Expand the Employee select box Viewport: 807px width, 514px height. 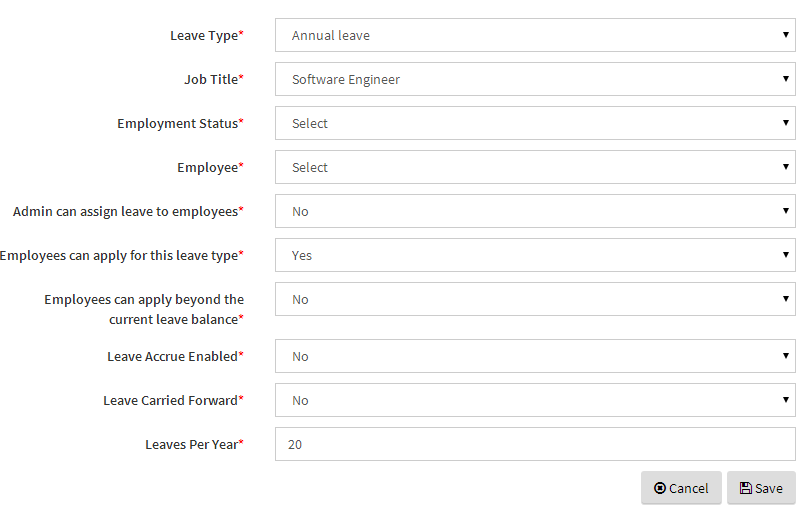pyautogui.click(x=535, y=167)
